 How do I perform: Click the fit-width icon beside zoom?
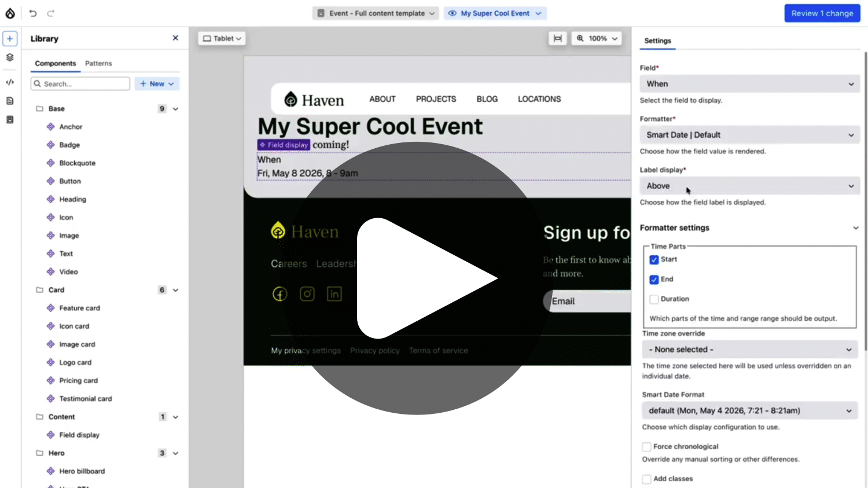(557, 38)
